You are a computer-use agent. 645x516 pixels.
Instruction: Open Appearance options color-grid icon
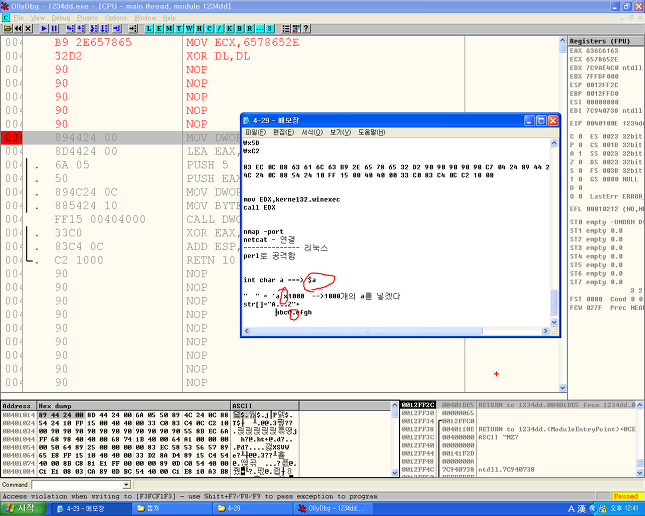296,28
